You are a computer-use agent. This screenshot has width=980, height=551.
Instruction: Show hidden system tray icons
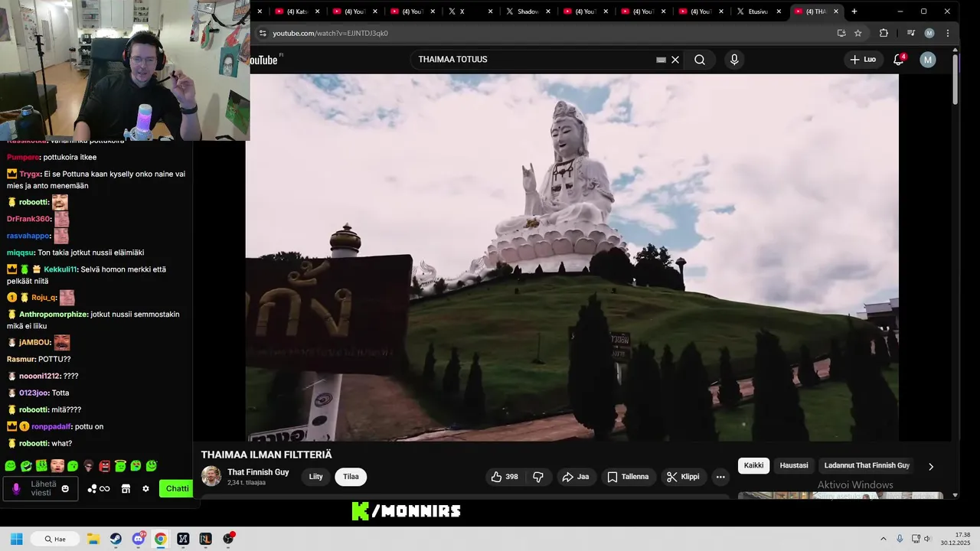pos(883,539)
